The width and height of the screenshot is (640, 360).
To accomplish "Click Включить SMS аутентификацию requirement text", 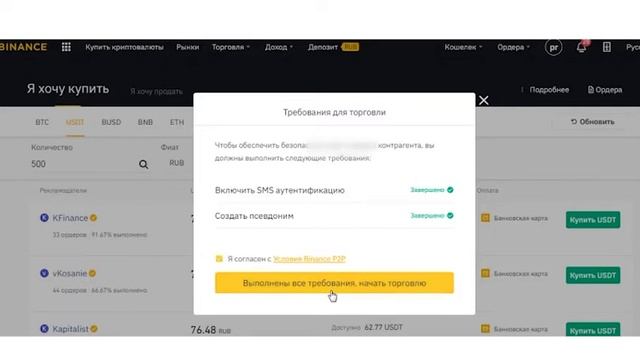I will (x=280, y=190).
